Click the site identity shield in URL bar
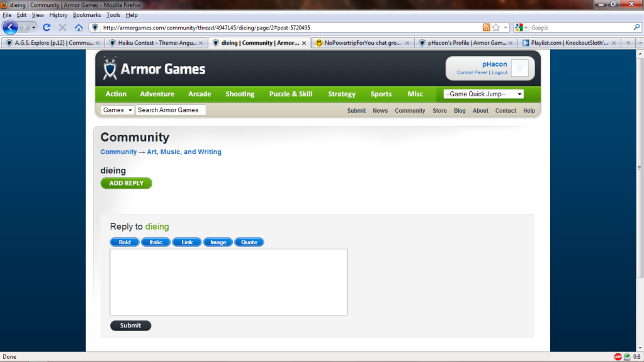The width and height of the screenshot is (644, 362). pos(95,28)
